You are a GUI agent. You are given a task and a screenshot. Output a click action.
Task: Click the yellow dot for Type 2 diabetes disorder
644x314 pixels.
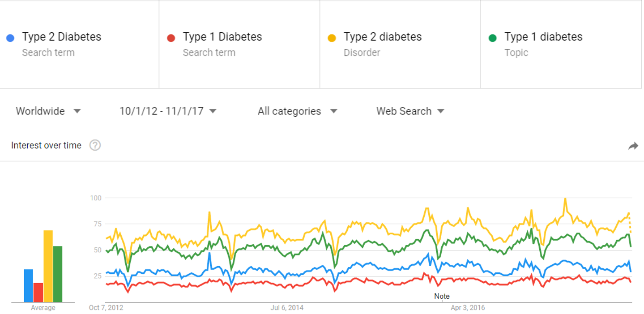pyautogui.click(x=332, y=38)
